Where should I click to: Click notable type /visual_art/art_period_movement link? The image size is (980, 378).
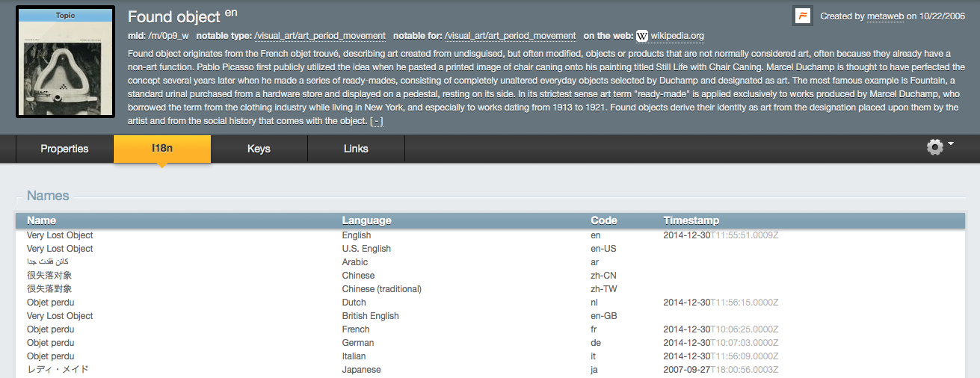320,36
